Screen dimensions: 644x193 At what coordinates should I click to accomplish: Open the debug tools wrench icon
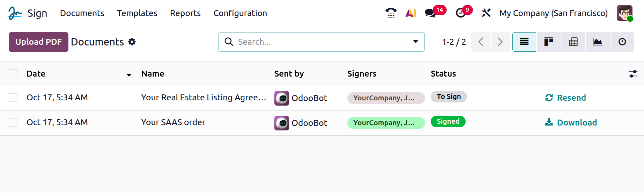(x=486, y=13)
